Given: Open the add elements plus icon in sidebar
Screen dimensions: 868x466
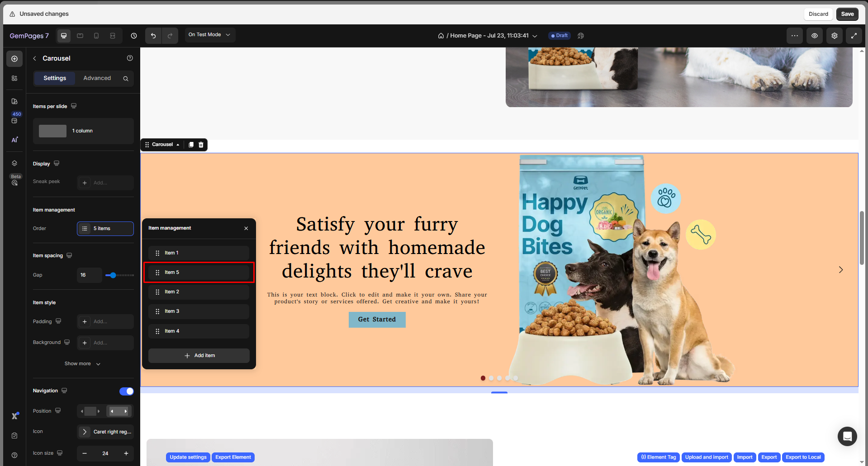Looking at the screenshot, I should [14, 59].
